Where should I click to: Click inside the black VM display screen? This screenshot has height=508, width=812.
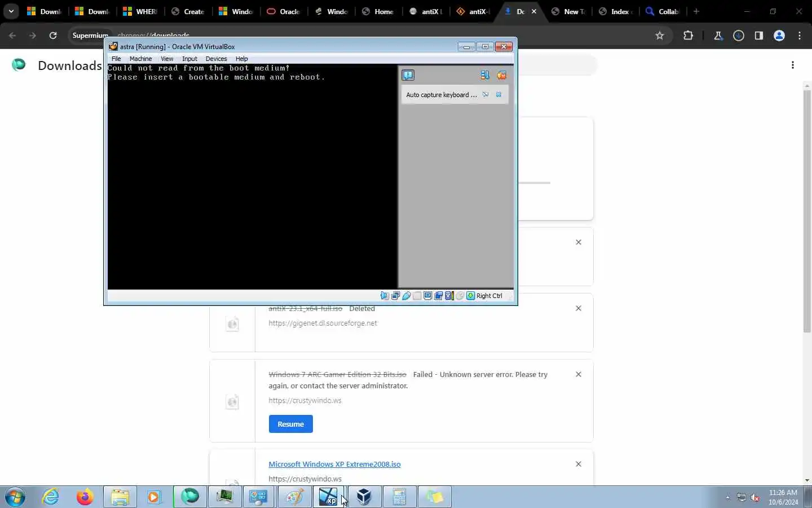pos(252,176)
